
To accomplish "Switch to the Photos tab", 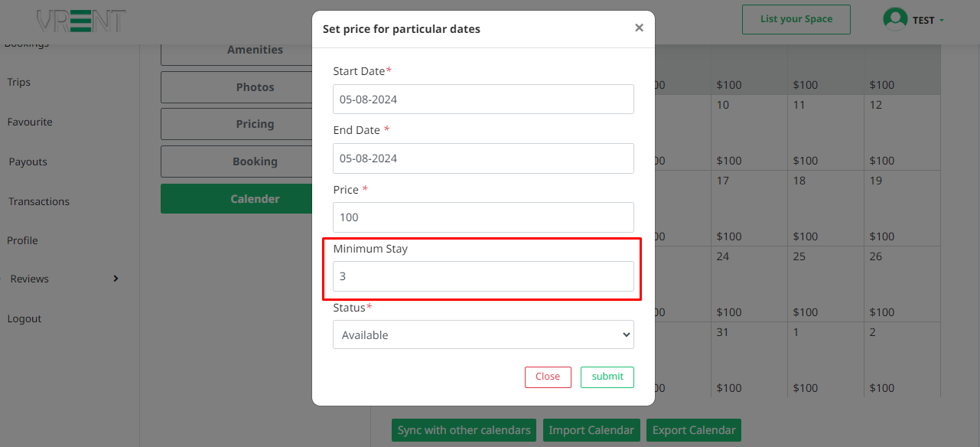I will click(255, 87).
